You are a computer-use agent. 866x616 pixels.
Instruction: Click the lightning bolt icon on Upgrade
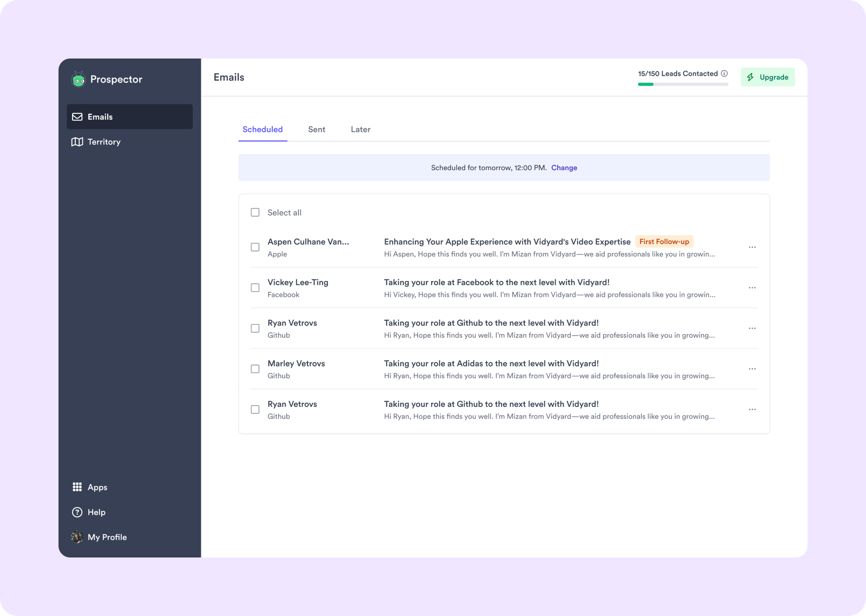(751, 77)
